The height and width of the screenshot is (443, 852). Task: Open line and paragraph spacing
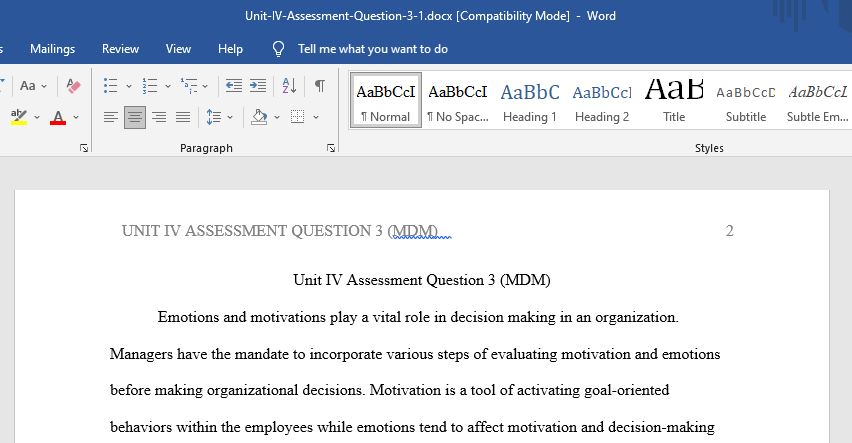point(214,117)
